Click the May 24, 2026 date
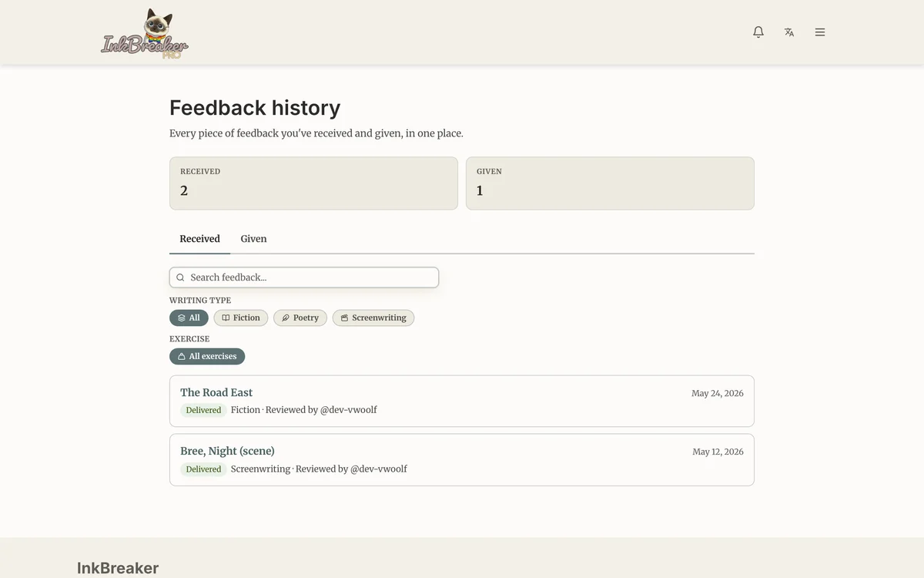This screenshot has height=578, width=924. (718, 393)
